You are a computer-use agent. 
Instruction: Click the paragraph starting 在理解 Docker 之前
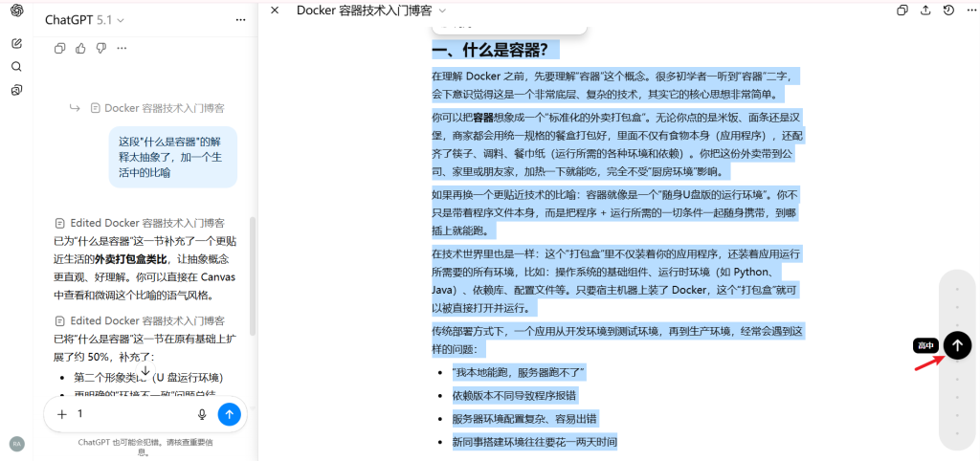616,85
